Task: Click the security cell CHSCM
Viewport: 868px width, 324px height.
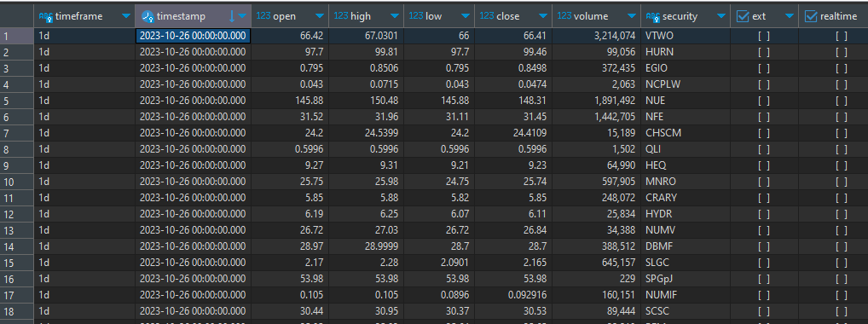Action: (686, 134)
